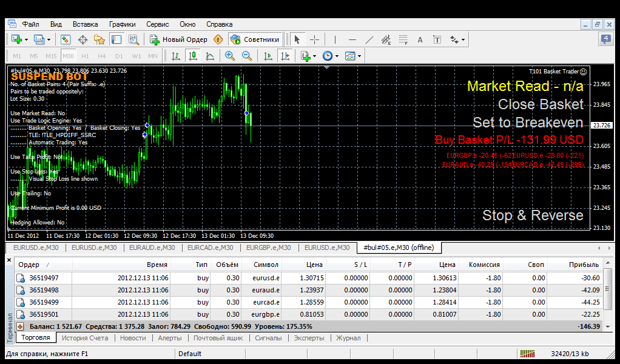Open the Графики menu

pos(123,24)
